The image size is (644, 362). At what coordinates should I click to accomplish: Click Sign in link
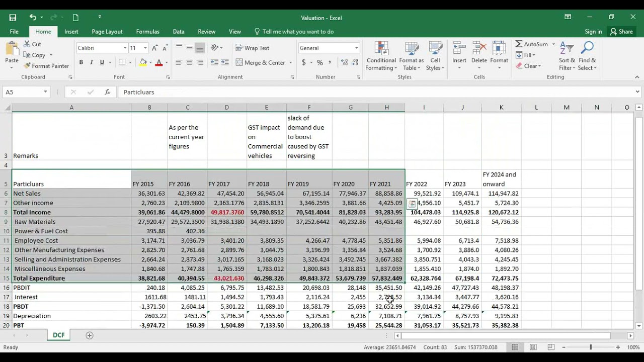(593, 31)
